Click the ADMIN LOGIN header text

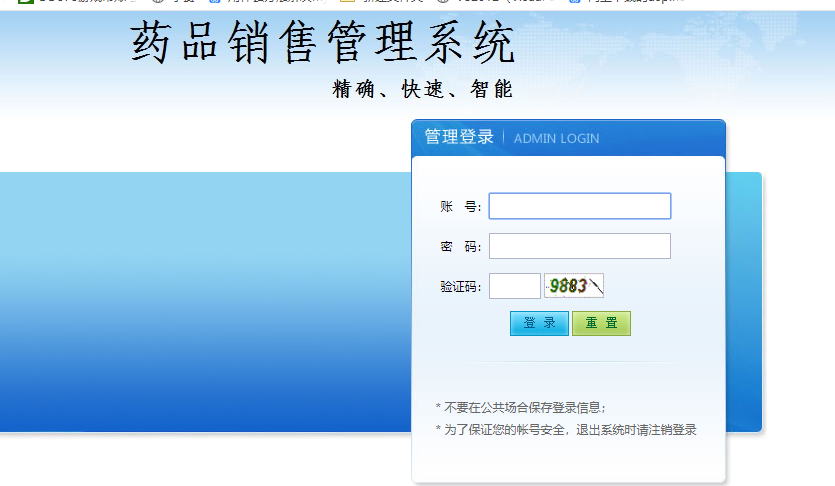[x=556, y=138]
